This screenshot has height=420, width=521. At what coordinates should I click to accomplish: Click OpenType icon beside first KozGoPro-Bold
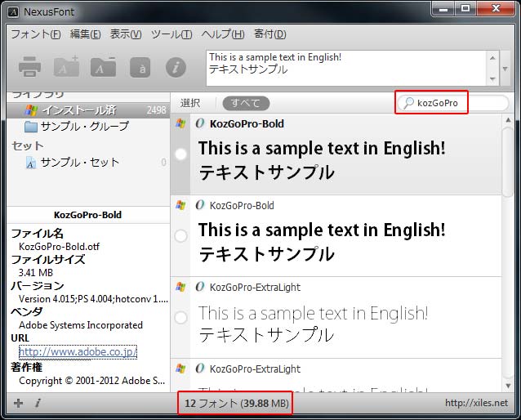(200, 123)
